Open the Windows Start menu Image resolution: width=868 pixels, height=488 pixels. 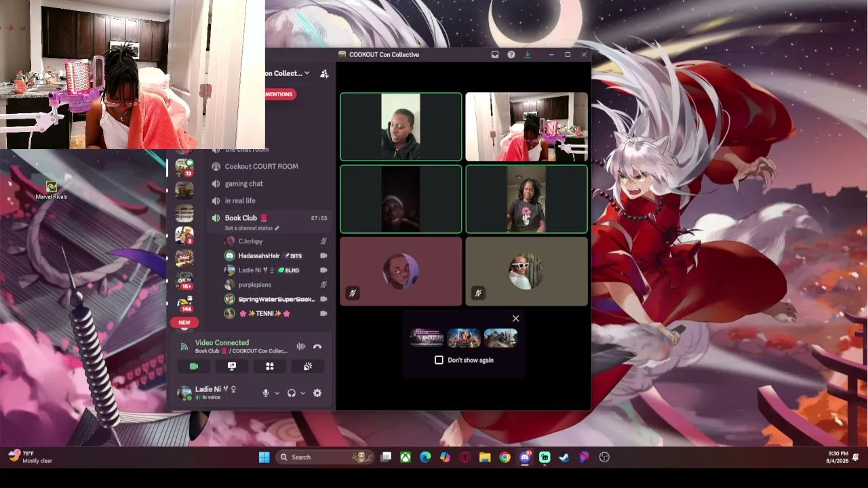264,457
